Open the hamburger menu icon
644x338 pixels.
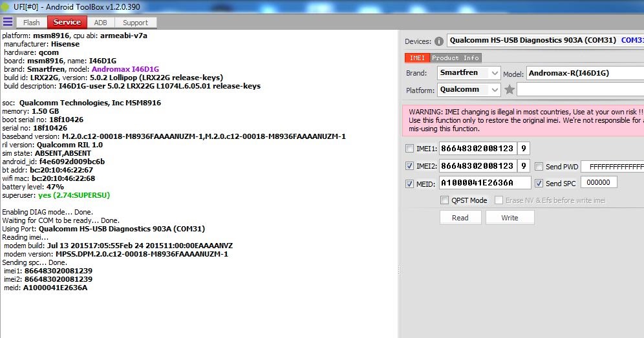coord(7,22)
